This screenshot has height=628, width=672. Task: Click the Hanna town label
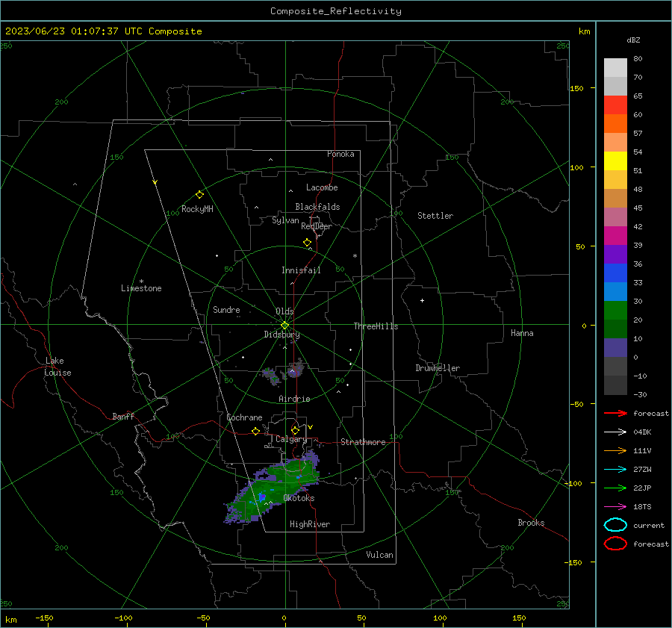click(522, 333)
